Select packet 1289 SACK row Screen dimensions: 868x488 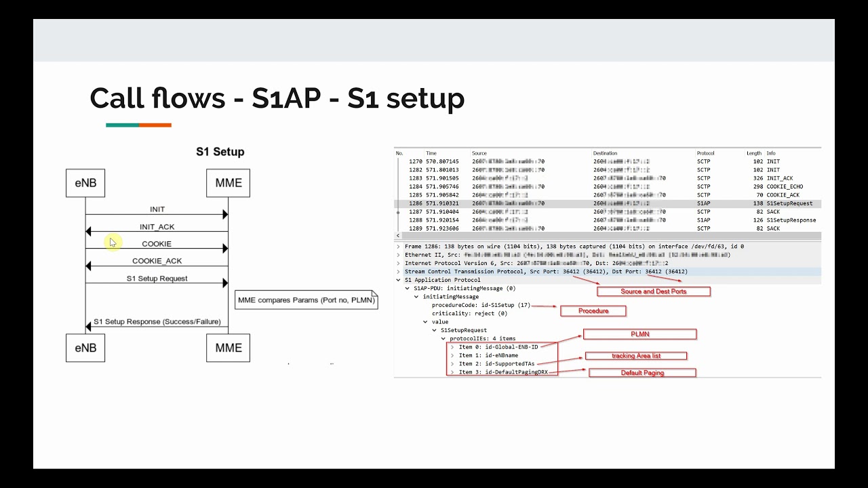pyautogui.click(x=608, y=228)
